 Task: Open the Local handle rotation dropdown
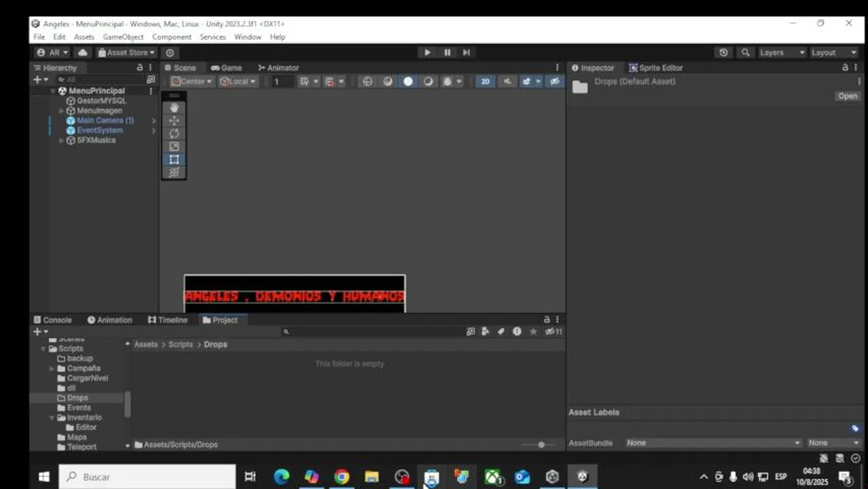click(238, 81)
